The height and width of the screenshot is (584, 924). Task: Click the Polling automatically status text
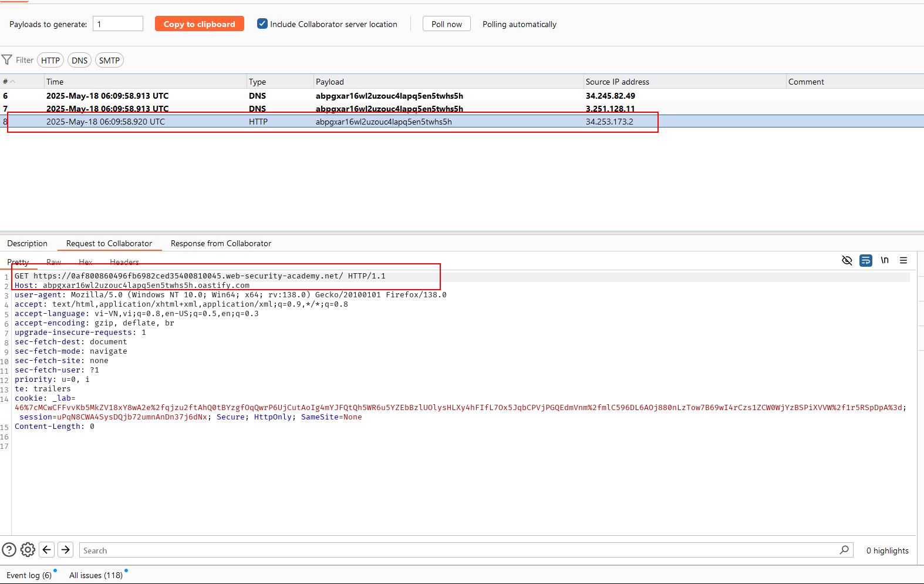click(x=520, y=24)
